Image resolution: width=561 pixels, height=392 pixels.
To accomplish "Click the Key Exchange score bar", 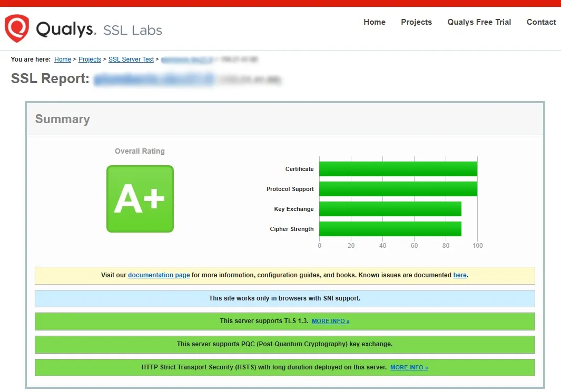I will [390, 209].
